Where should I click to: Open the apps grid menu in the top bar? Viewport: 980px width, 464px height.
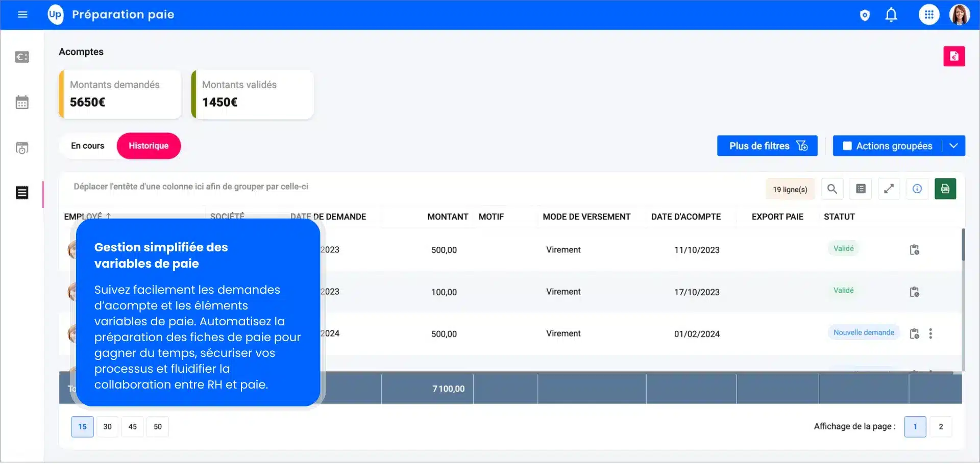(928, 14)
